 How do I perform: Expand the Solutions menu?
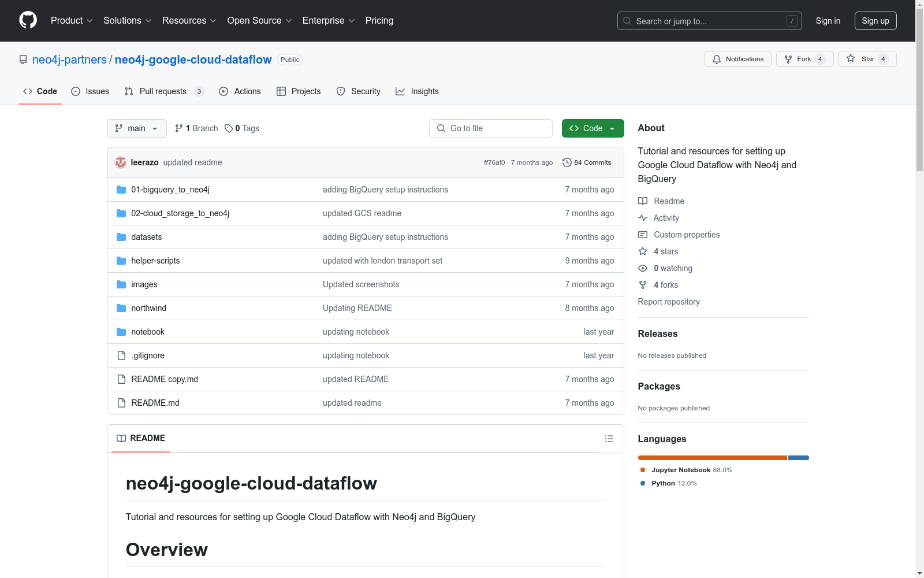(128, 21)
